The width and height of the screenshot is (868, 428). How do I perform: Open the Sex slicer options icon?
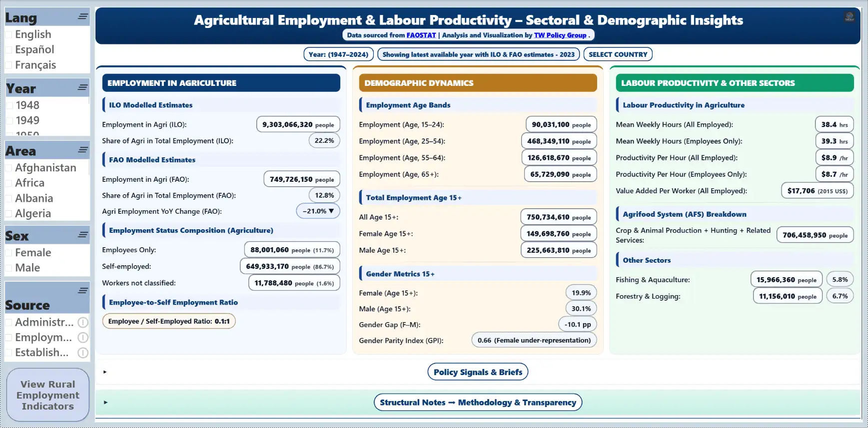82,235
